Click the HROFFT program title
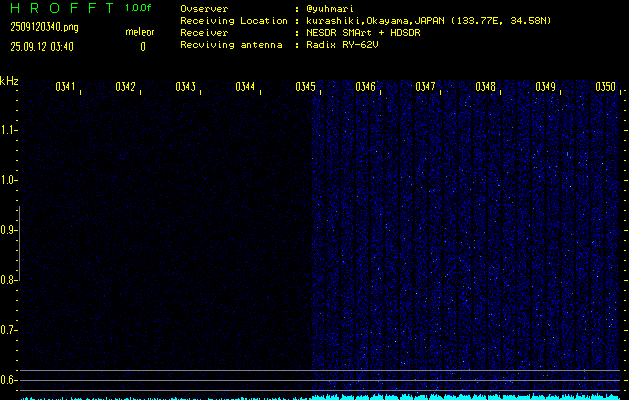629x400 pixels. (62, 8)
